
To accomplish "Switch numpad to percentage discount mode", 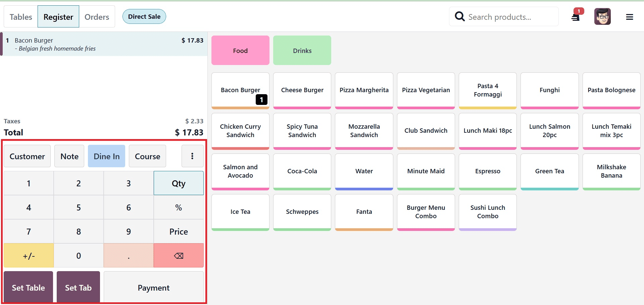I will pos(178,207).
